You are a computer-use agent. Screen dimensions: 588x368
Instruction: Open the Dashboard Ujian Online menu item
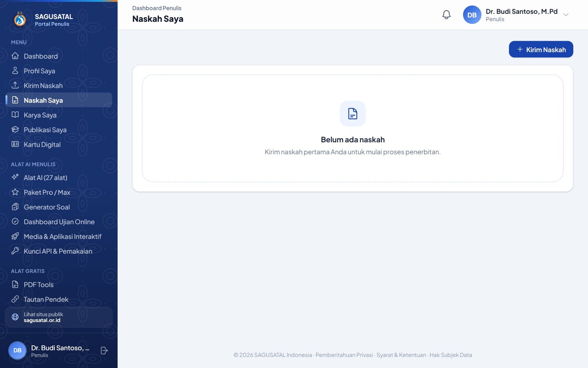point(59,222)
